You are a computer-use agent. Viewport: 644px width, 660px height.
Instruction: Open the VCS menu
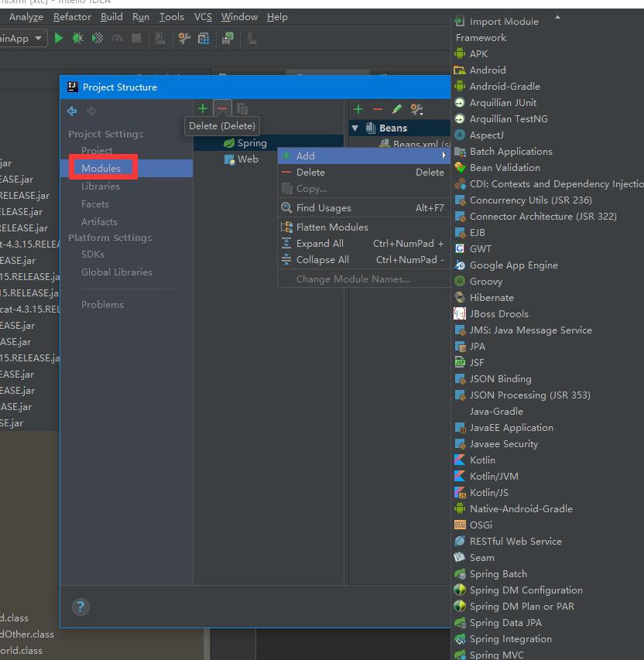pos(203,17)
